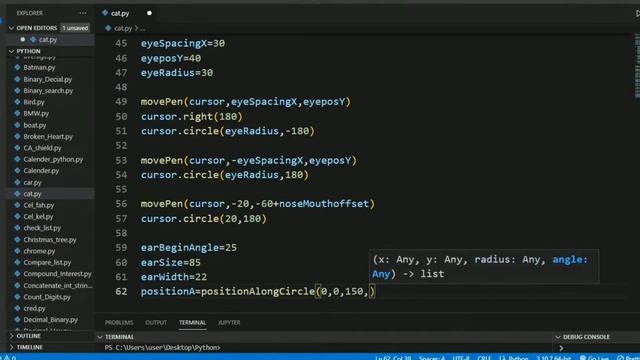
Task: Click 'eyeRadius=30' on line 47
Action: [x=177, y=73]
